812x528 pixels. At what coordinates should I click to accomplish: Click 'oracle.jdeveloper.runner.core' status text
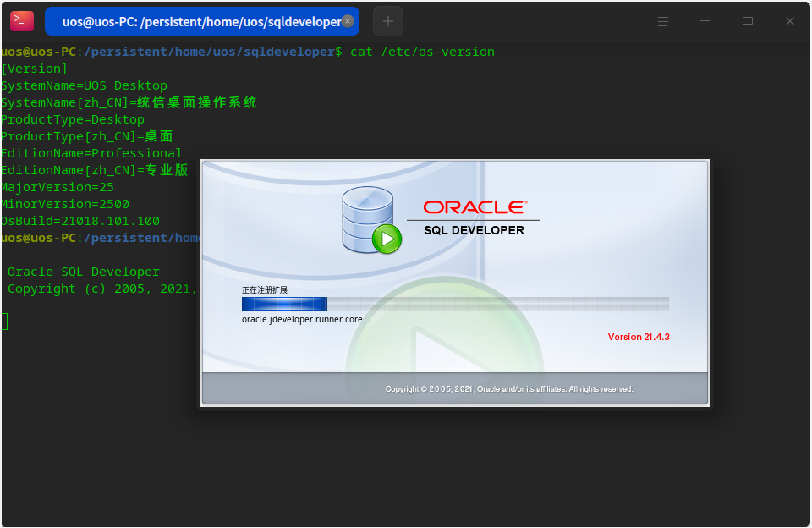coord(302,319)
